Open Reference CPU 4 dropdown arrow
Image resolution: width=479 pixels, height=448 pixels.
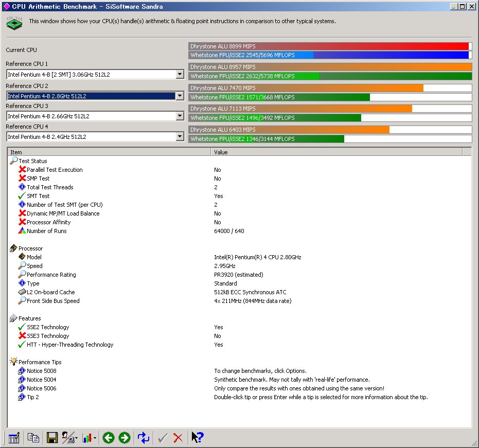point(180,136)
